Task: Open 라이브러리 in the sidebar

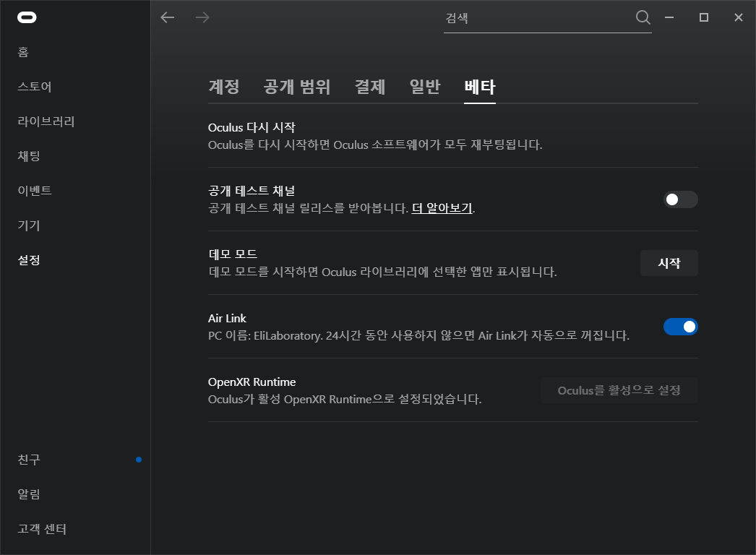Action: coord(46,121)
